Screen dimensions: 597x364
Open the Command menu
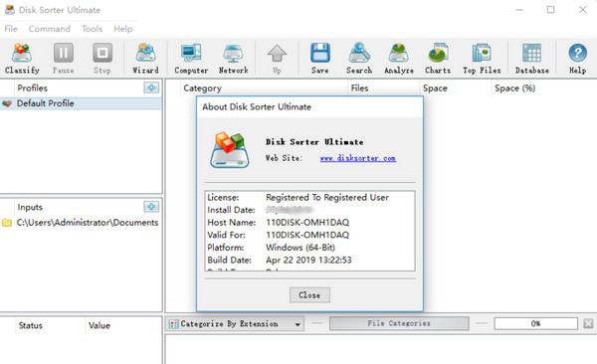(50, 29)
